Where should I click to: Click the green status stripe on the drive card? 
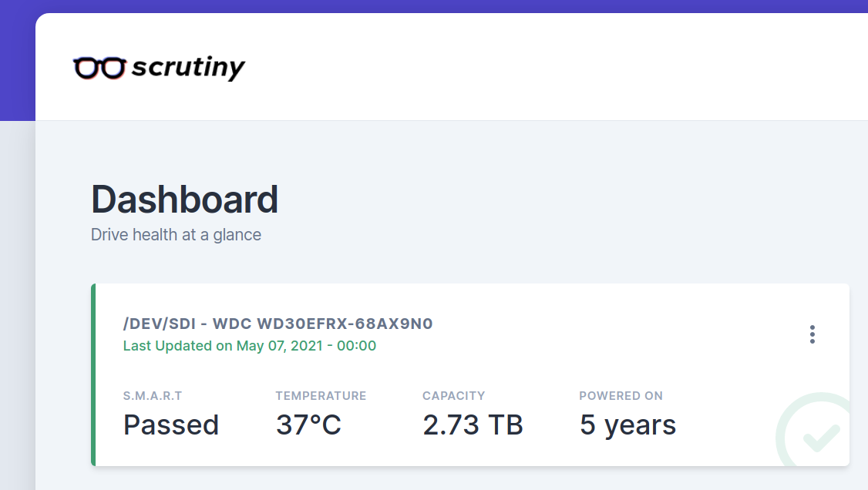pos(93,375)
